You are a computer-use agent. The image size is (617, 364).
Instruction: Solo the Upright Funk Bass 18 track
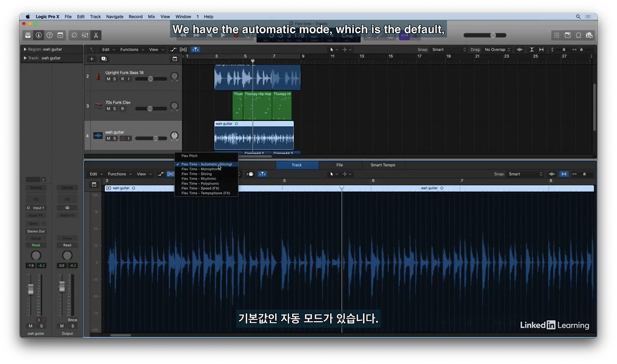[115, 79]
